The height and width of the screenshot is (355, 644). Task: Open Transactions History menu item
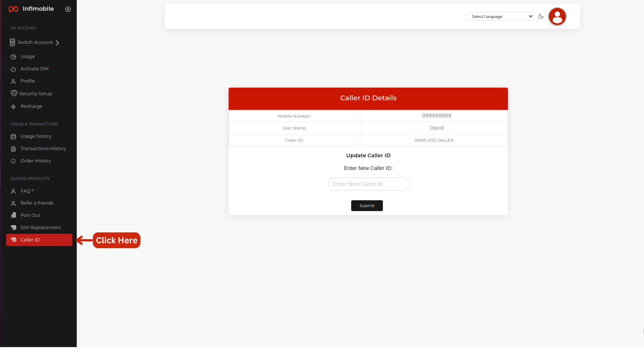pyautogui.click(x=43, y=149)
